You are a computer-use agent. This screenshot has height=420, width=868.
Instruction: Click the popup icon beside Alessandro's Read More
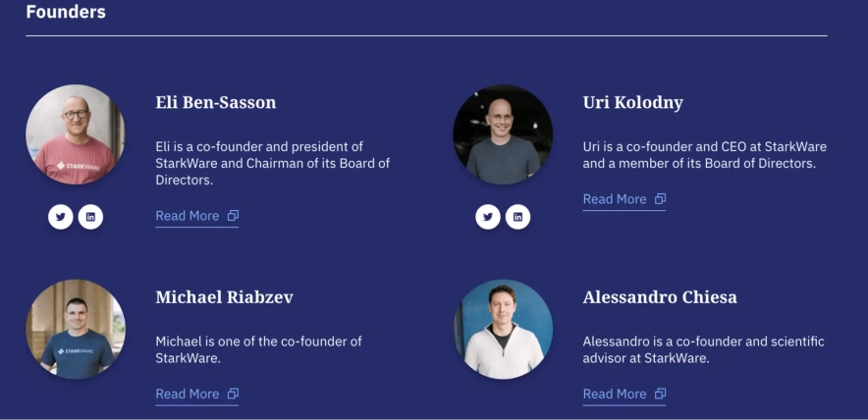[x=660, y=394]
